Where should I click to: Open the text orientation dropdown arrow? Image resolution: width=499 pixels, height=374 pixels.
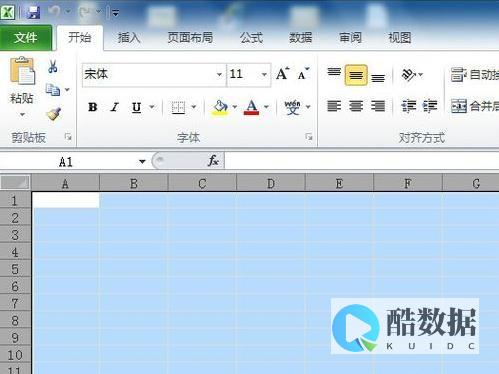click(x=421, y=74)
